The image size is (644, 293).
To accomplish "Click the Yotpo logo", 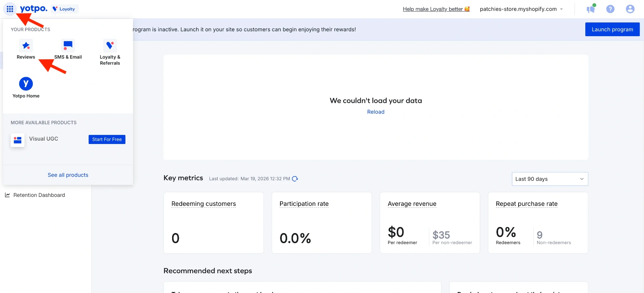I will 34,9.
